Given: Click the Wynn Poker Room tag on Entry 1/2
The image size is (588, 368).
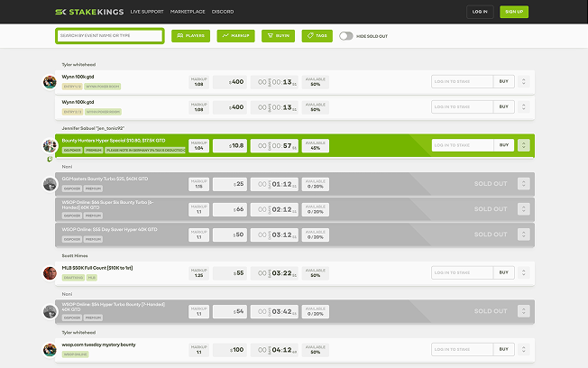Looking at the screenshot, I should coord(103,87).
